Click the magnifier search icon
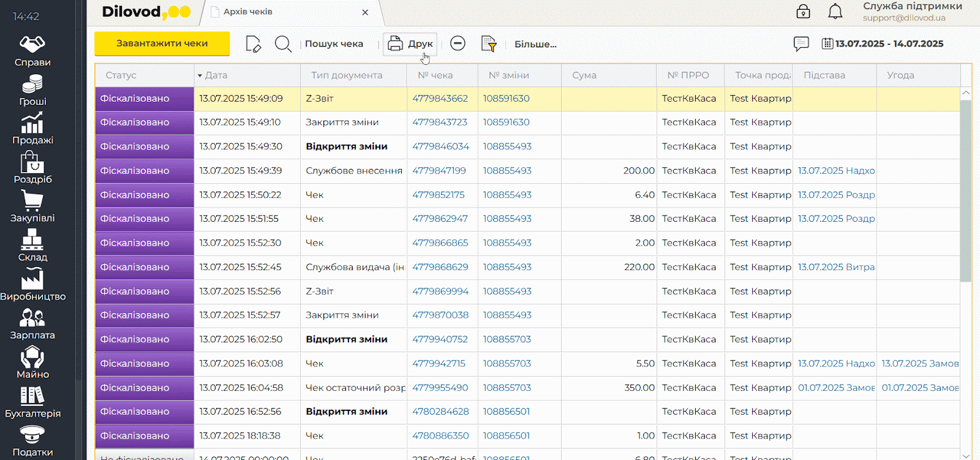Screen dimensions: 980x460 click(x=283, y=44)
